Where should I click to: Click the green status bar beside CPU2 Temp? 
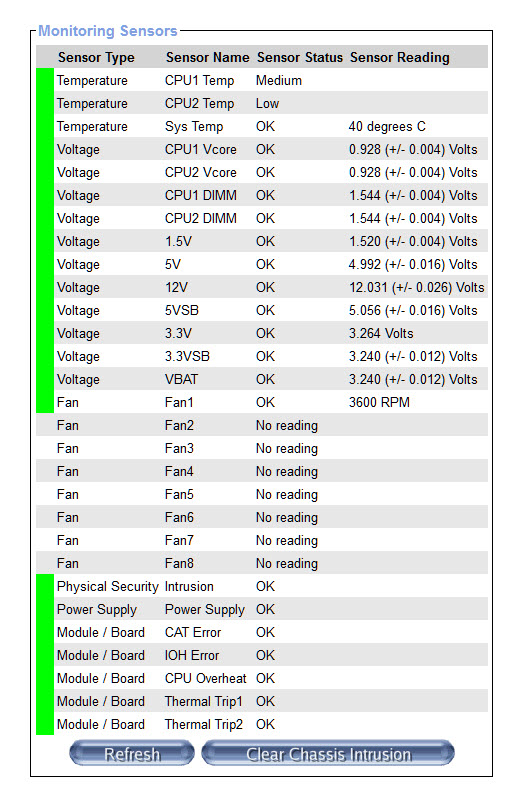[x=45, y=103]
